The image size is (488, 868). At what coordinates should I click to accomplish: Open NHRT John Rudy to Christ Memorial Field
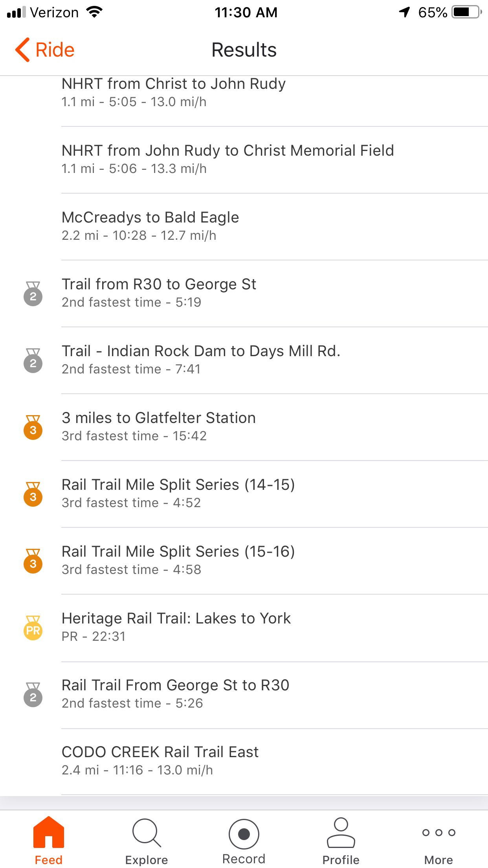(227, 159)
